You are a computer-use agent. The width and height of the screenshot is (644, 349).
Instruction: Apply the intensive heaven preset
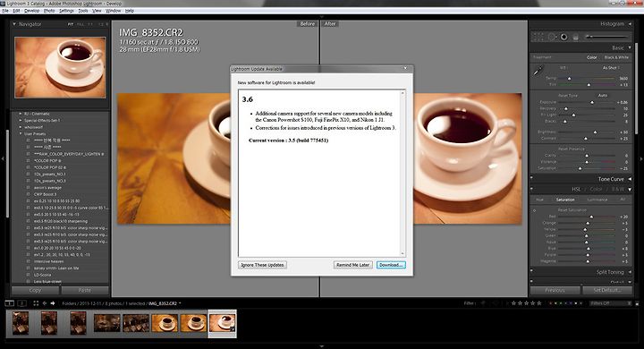pos(48,261)
